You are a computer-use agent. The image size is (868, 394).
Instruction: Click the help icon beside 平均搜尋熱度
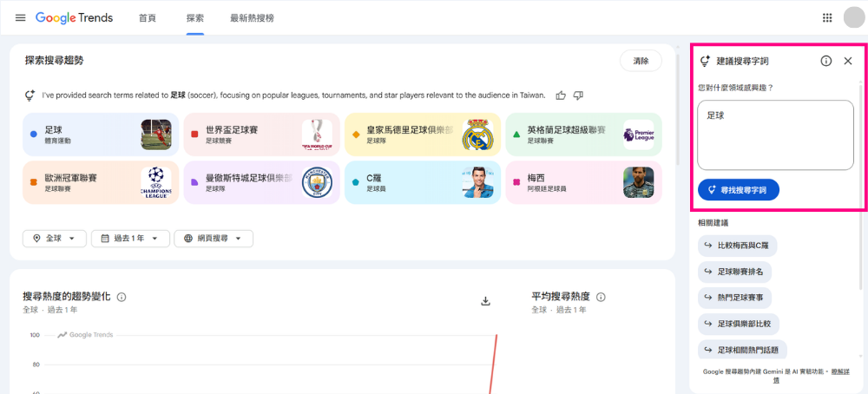click(601, 297)
